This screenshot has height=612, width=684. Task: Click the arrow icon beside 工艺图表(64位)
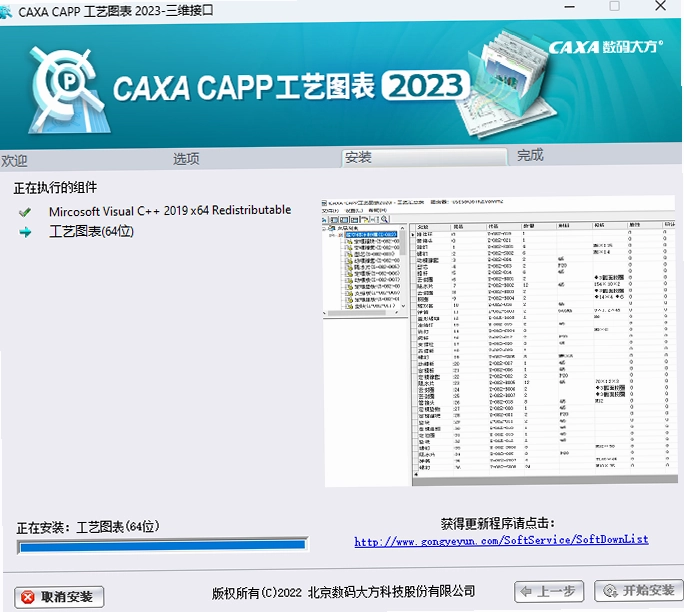pos(25,232)
